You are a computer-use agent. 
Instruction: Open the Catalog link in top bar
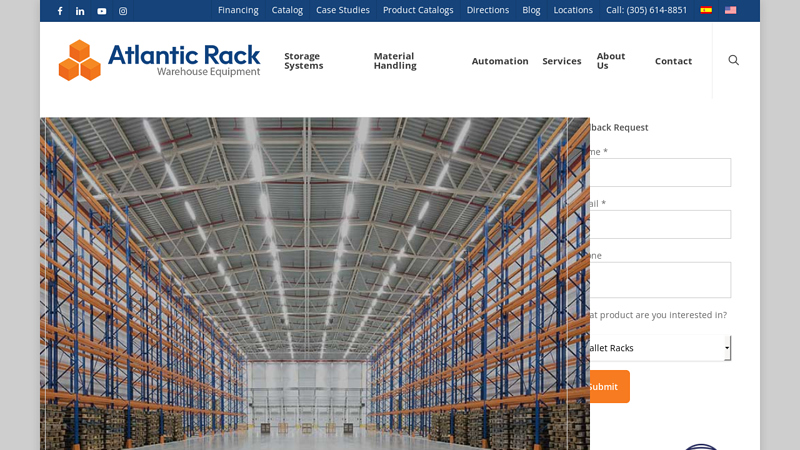[x=287, y=10]
